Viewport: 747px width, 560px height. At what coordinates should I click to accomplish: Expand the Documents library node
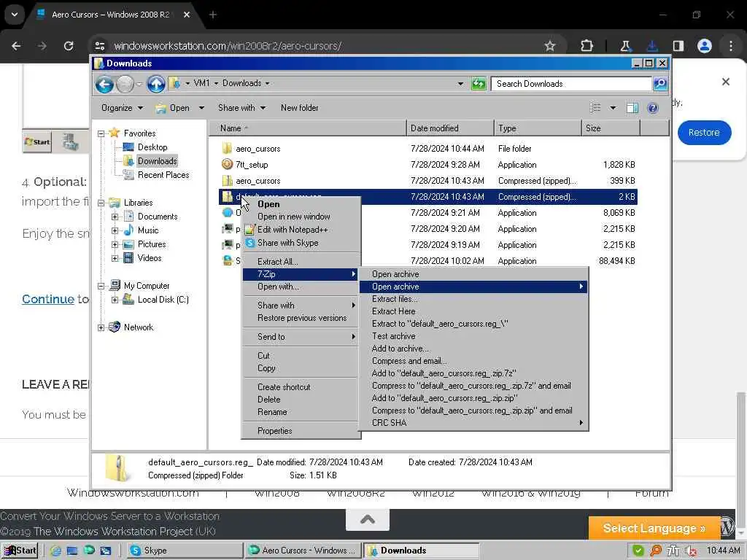point(115,217)
